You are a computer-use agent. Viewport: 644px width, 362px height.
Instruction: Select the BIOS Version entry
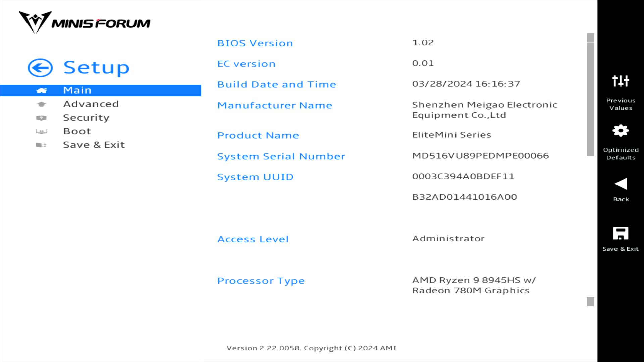255,43
